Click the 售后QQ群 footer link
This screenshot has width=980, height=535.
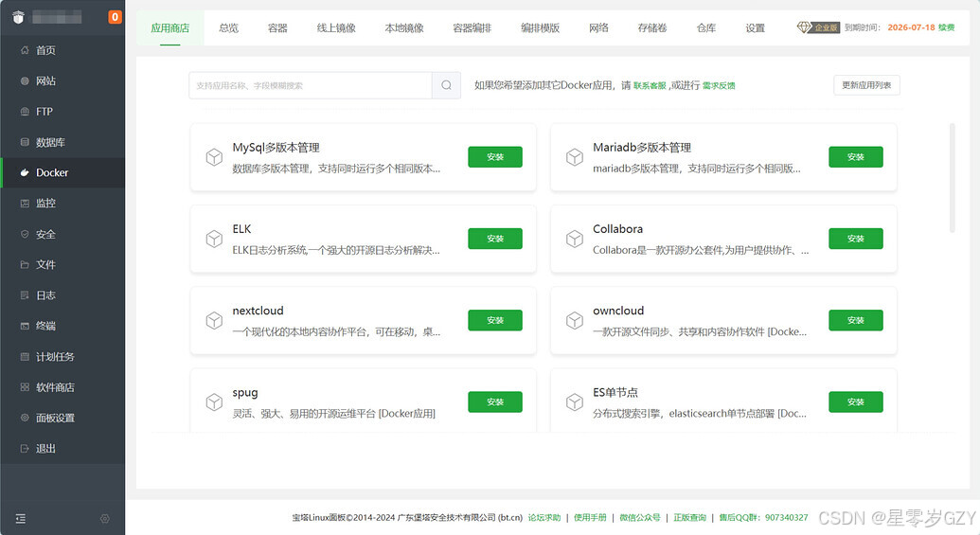coord(763,518)
